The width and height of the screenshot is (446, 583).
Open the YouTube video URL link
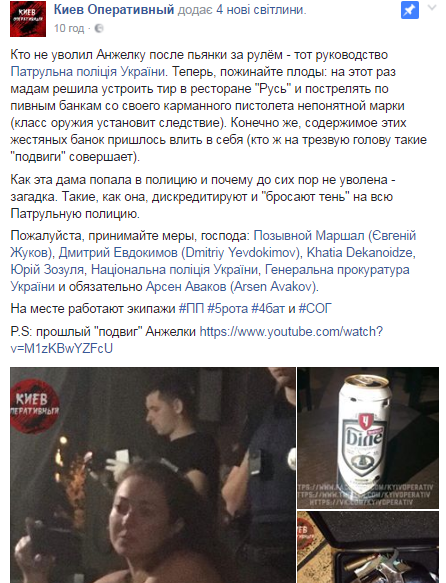[x=197, y=340]
